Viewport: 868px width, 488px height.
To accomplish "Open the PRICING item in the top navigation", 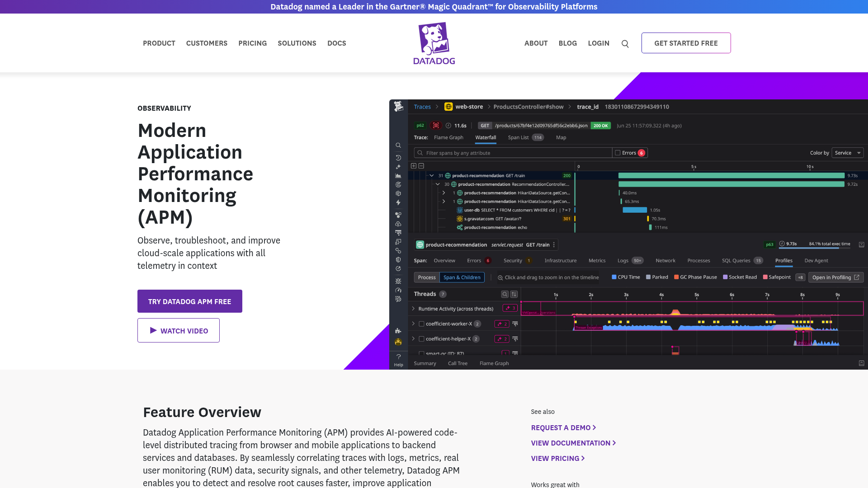I will (252, 43).
